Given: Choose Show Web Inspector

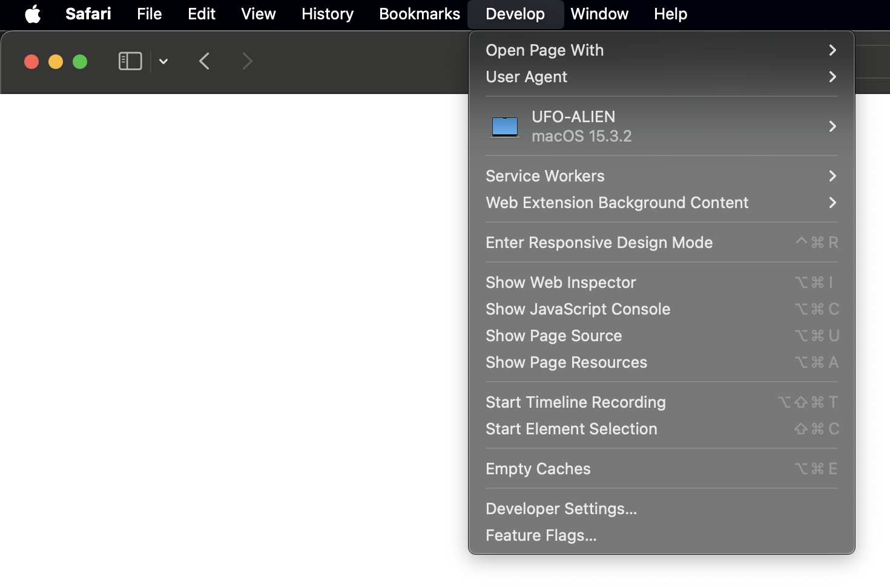Looking at the screenshot, I should [x=662, y=283].
